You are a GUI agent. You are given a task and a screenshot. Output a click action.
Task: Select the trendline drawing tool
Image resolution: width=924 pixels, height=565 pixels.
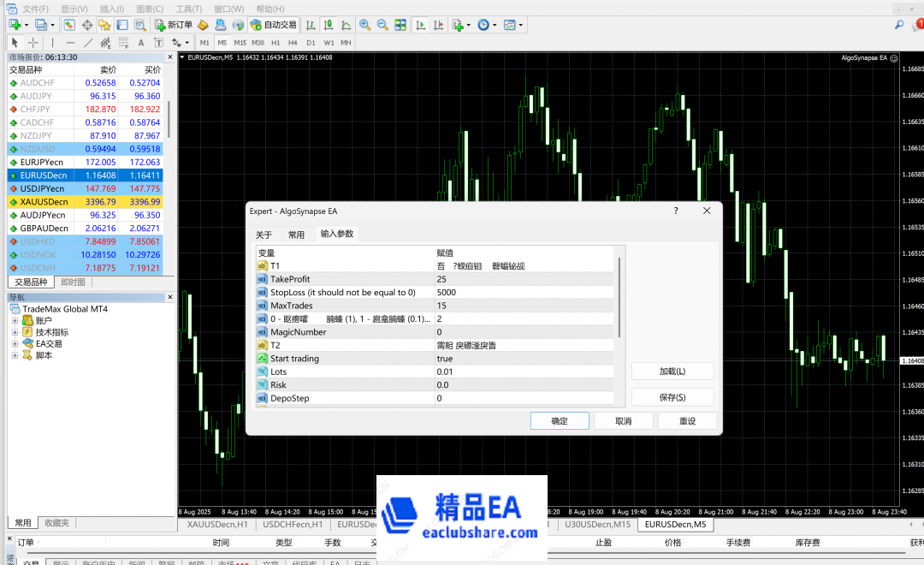[88, 42]
